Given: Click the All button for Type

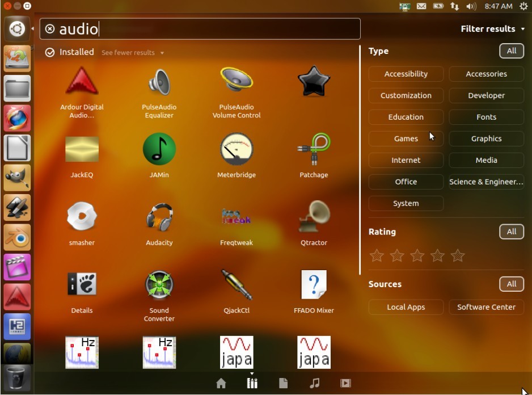Looking at the screenshot, I should point(512,51).
